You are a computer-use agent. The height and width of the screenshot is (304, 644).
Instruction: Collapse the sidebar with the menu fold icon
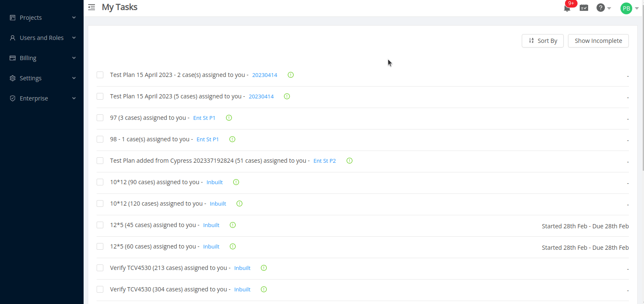(x=92, y=7)
